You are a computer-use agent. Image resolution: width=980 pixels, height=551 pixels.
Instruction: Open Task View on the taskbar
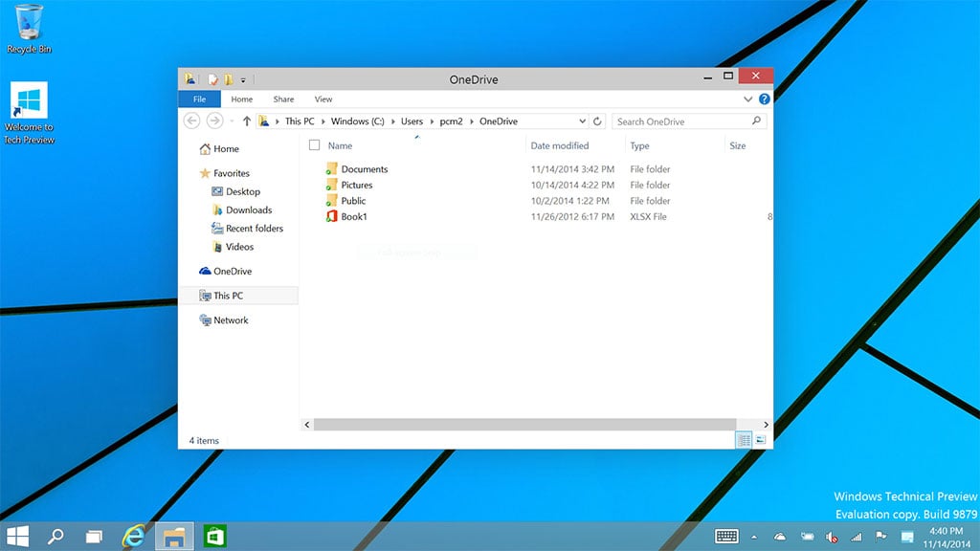(x=93, y=537)
